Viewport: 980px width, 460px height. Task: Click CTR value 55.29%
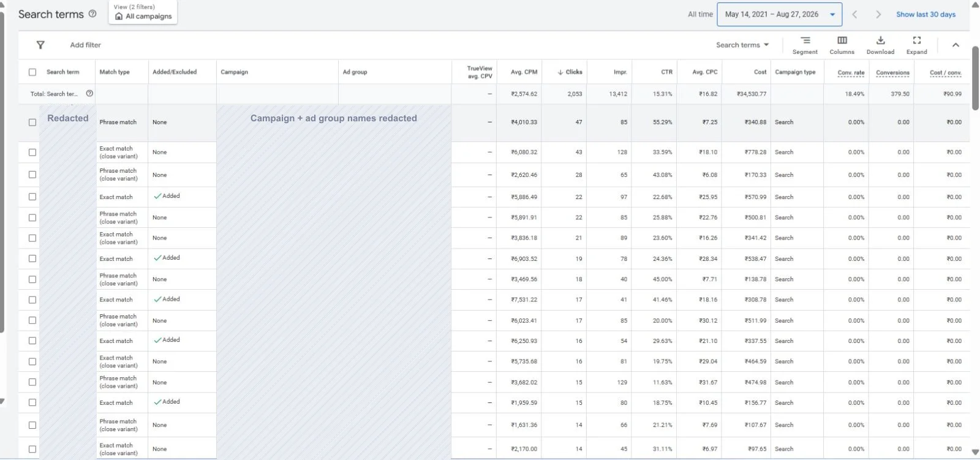(x=662, y=123)
